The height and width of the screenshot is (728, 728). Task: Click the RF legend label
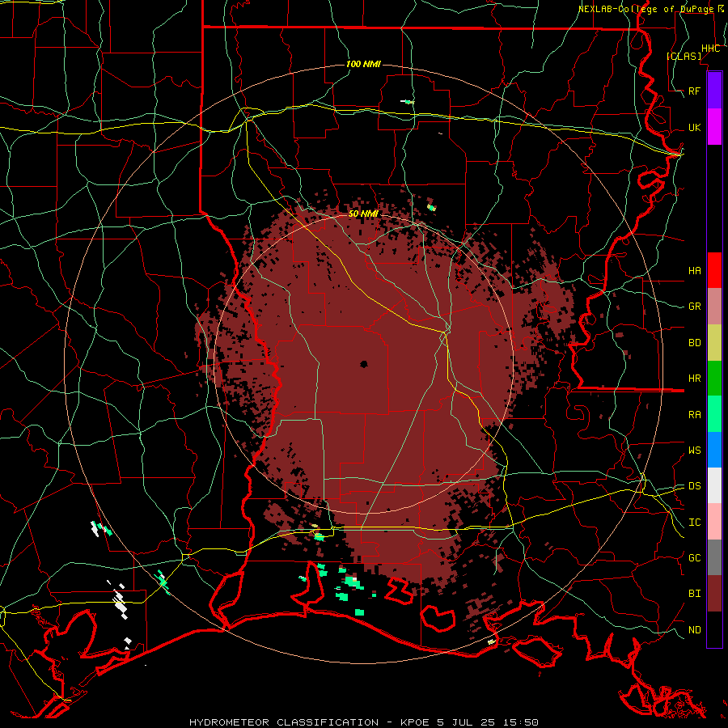point(695,91)
